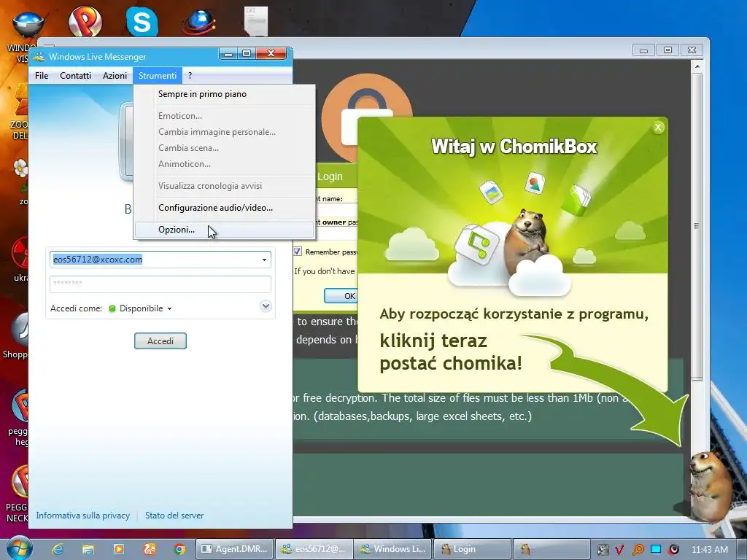Screen dimensions: 747x560
Task: Open the text document desktop icon
Action: click(256, 21)
